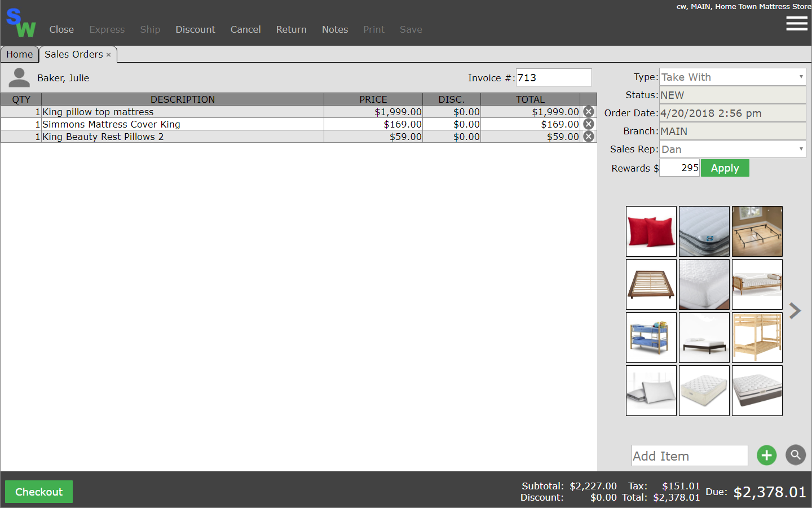812x508 pixels.
Task: Delete the Simmons Mattress Cover King row
Action: 588,124
